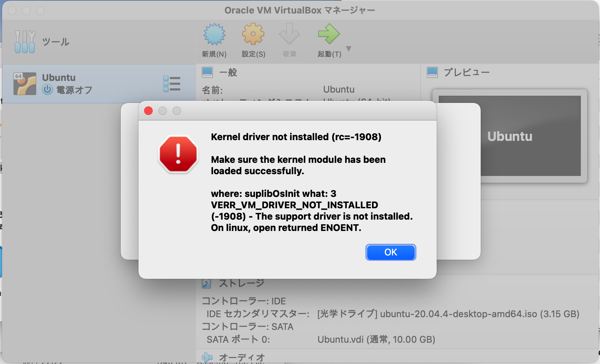This screenshot has height=364, width=600.
Task: Expand the start-mode dropdown arrow beside 起動
Action: [x=349, y=49]
